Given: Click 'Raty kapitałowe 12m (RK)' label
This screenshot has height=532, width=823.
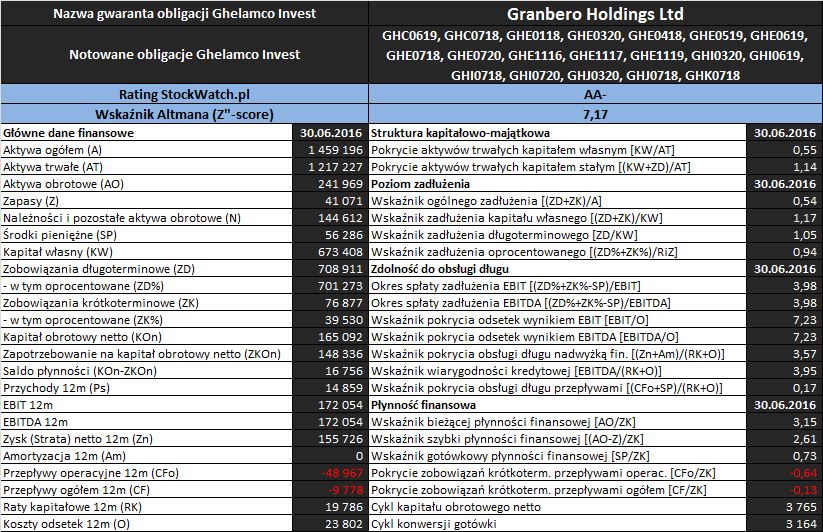Looking at the screenshot, I should tap(72, 507).
